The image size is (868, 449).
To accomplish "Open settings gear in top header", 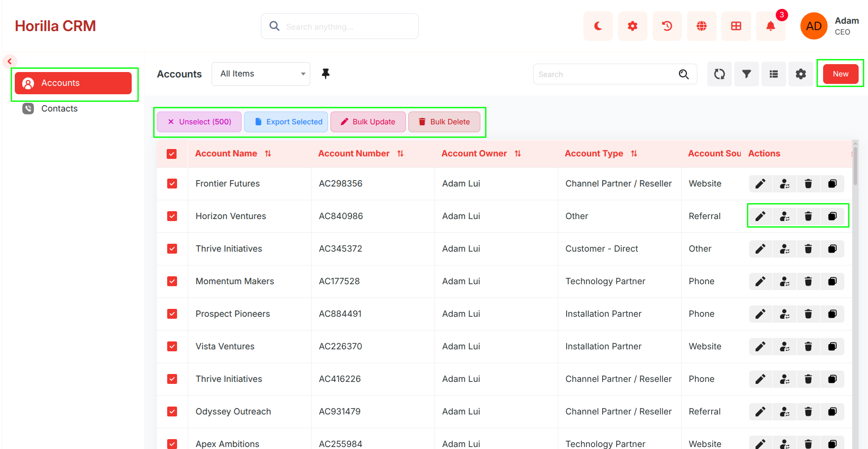I will pyautogui.click(x=632, y=26).
